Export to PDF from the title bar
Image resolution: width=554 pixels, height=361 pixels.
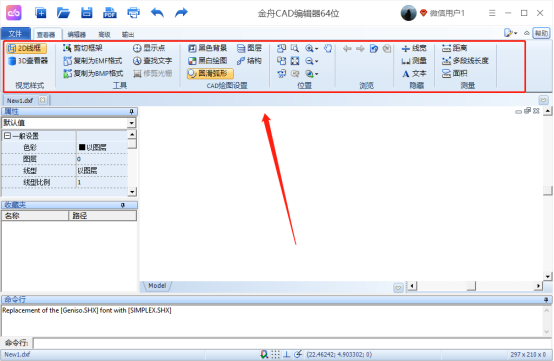tap(110, 13)
